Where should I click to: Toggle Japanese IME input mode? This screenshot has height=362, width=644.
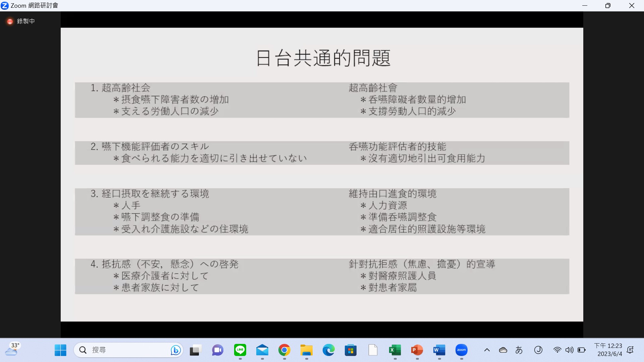click(519, 350)
